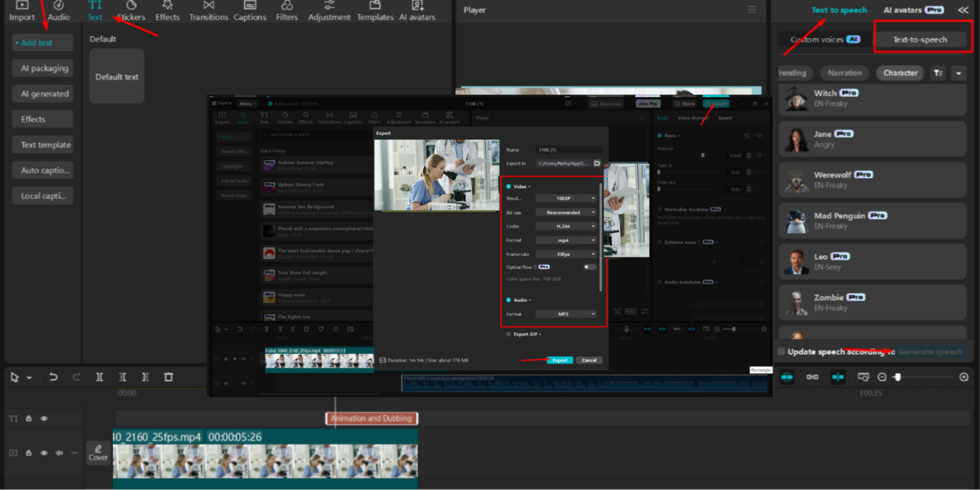
Task: Open the Captions tab
Action: click(x=250, y=11)
